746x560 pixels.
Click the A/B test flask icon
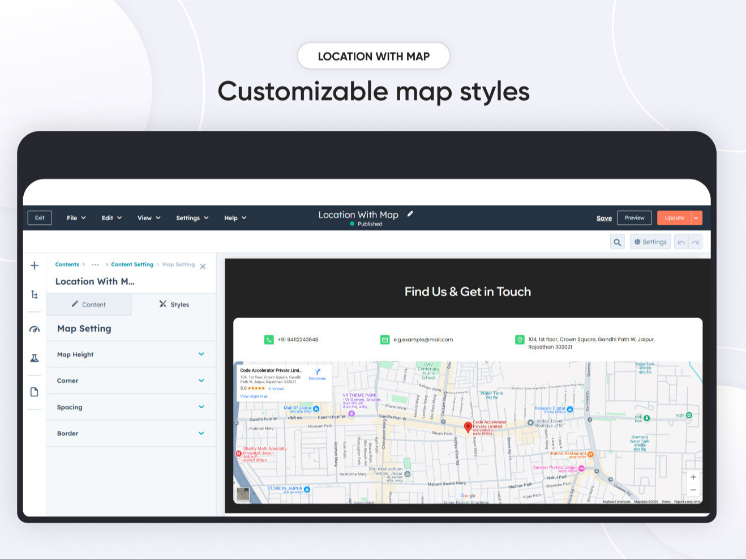point(34,358)
